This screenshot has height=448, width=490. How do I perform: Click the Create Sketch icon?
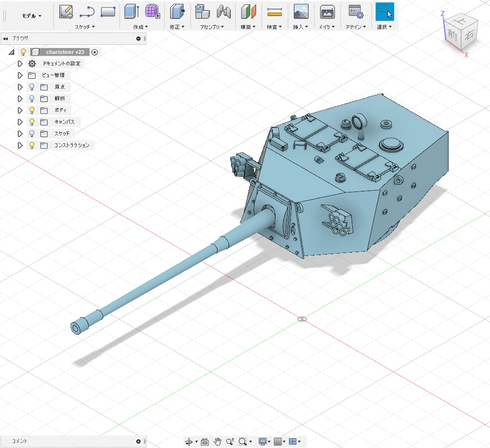tap(66, 12)
